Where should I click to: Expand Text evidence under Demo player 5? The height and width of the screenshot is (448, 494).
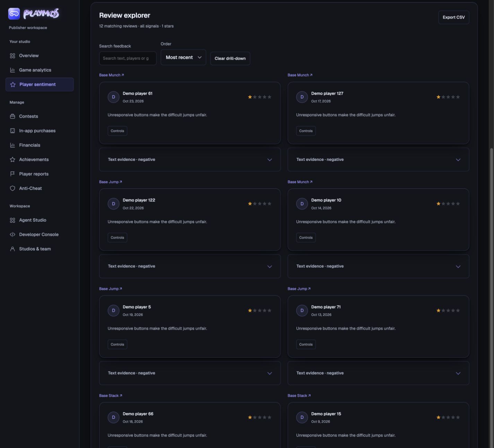[x=190, y=373]
